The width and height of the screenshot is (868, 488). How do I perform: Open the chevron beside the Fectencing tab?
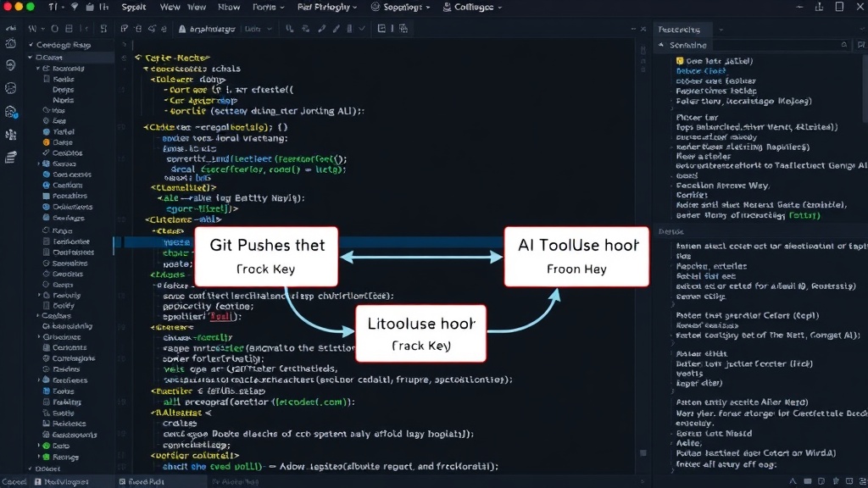click(x=721, y=30)
